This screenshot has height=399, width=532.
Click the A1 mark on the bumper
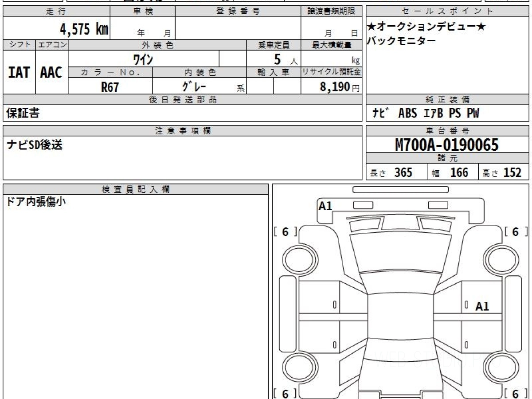[x=325, y=206]
